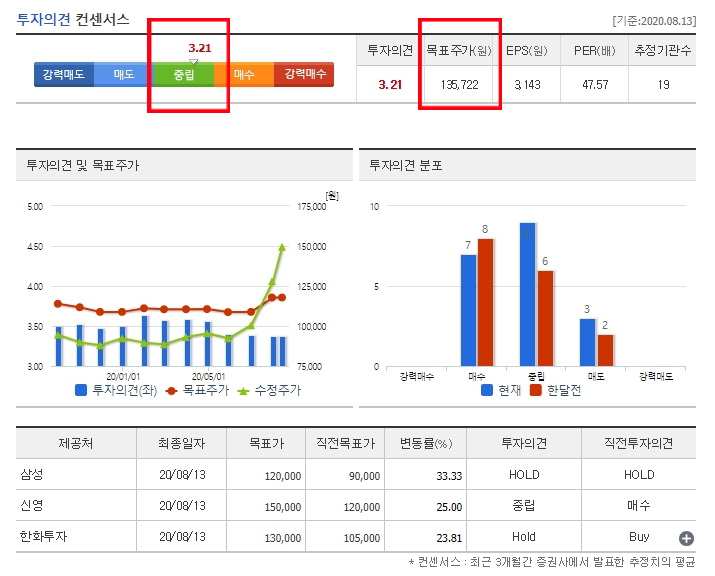Viewport: 715px width, 576px height.
Task: Click the 직전투자의견 column header
Action: pos(638,443)
